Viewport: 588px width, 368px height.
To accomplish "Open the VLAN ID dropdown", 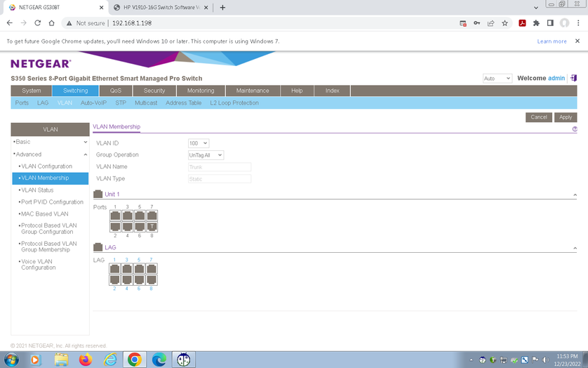I will tap(199, 143).
